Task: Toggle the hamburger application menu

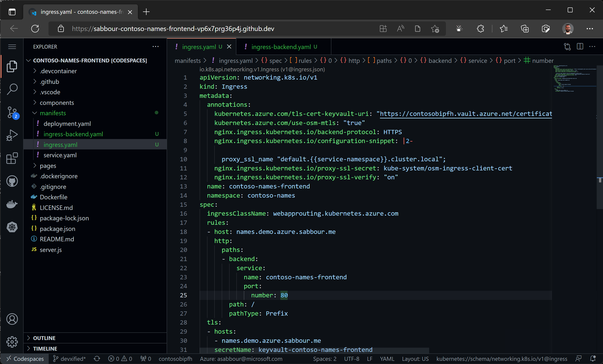Action: [12, 46]
